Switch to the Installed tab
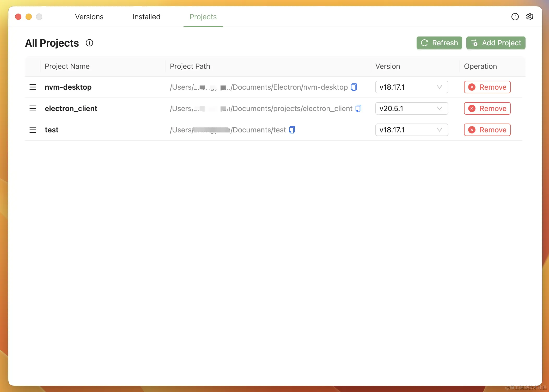549x392 pixels. [x=146, y=17]
